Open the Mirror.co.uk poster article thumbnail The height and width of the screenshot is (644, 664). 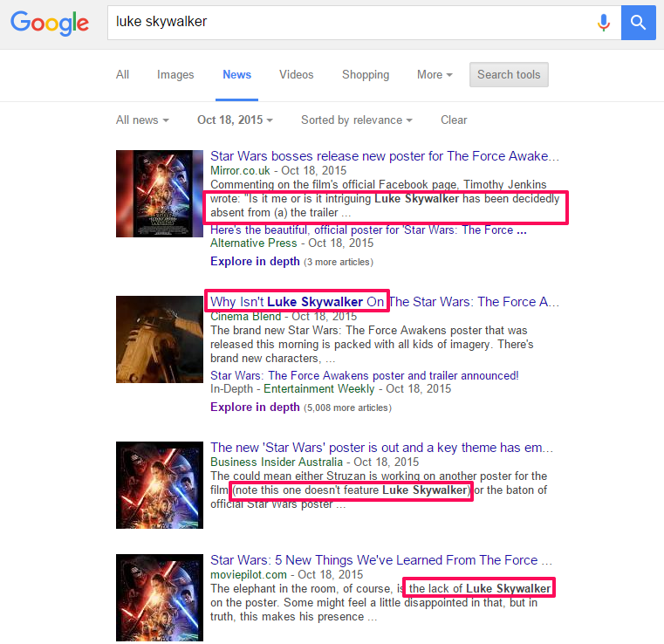160,194
